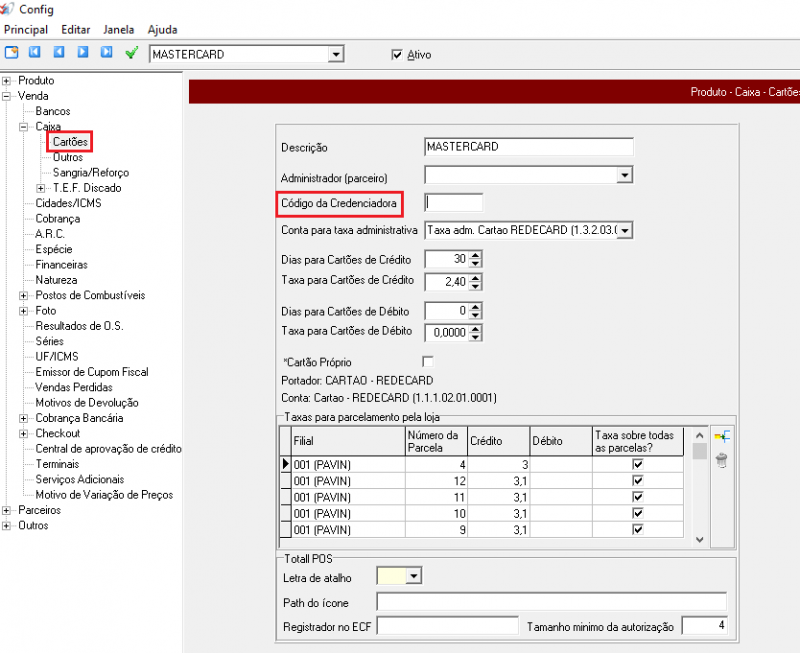
Task: Toggle the Ativo checkbox
Action: (x=397, y=55)
